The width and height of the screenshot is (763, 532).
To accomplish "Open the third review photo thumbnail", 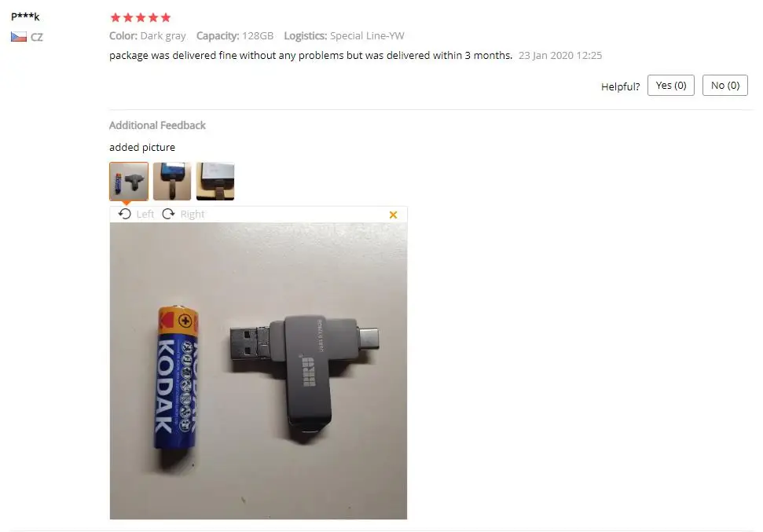I will click(215, 181).
